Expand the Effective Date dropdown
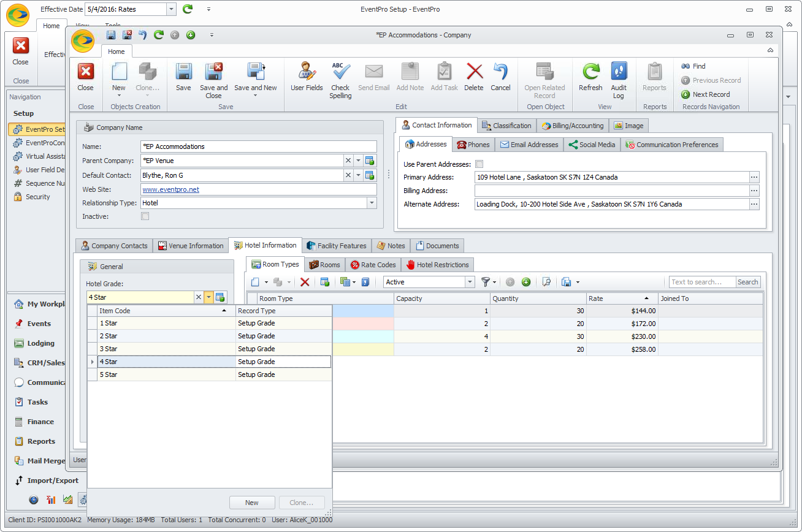This screenshot has height=532, width=802. (x=171, y=9)
